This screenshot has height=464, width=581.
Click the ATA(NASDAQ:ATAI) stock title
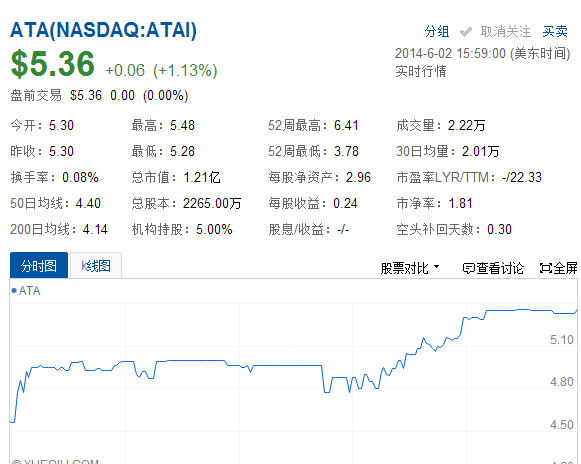103,30
